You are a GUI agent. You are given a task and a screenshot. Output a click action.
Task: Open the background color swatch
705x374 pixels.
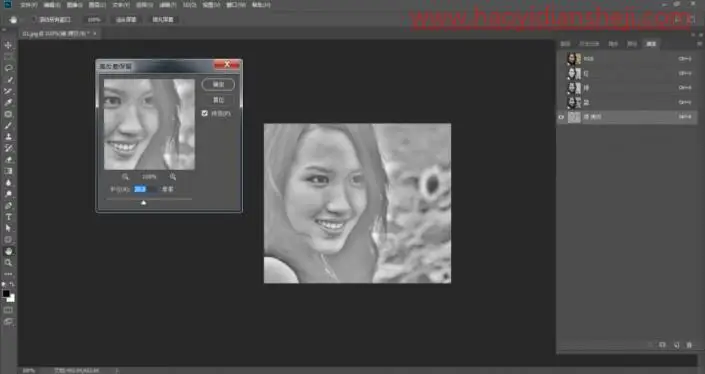click(x=11, y=298)
